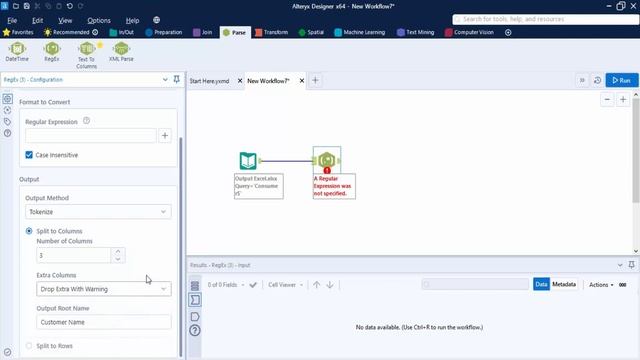Screen dimensions: 640x360
Task: Open the help question side icon
Action: (x=7, y=133)
